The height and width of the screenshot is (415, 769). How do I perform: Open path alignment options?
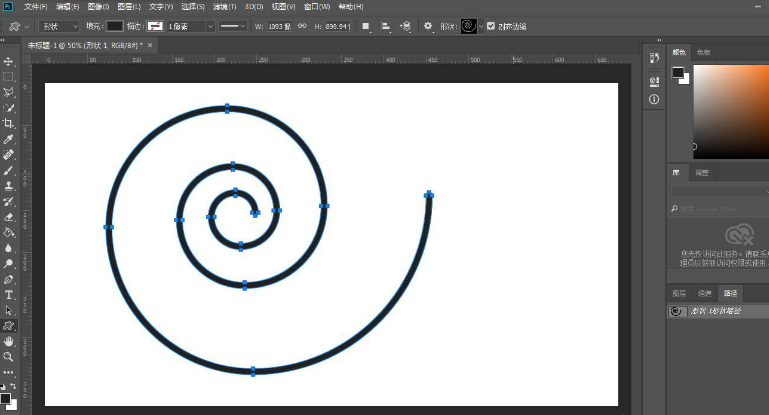point(386,26)
